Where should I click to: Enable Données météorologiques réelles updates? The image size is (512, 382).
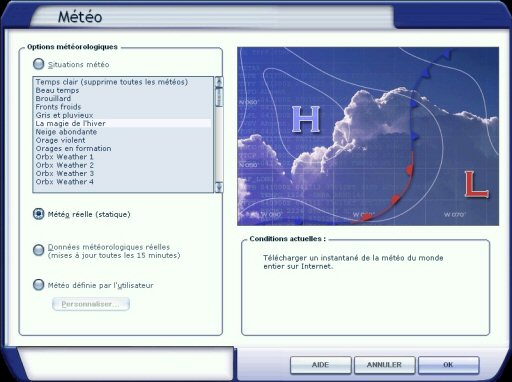[39, 250]
